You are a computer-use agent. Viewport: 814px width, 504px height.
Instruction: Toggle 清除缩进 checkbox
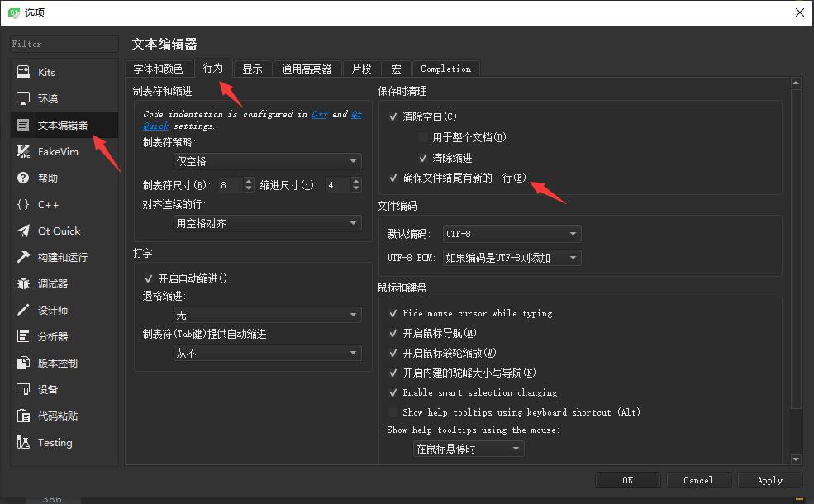point(423,158)
